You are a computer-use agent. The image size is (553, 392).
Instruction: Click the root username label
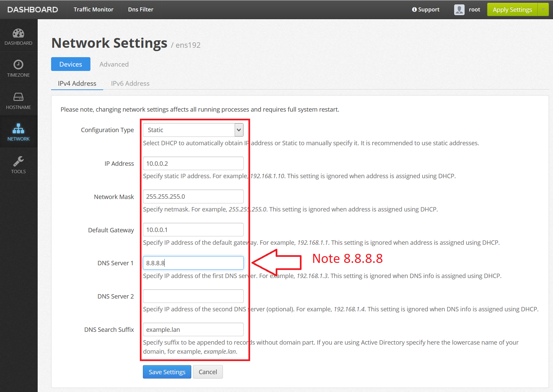(x=474, y=9)
